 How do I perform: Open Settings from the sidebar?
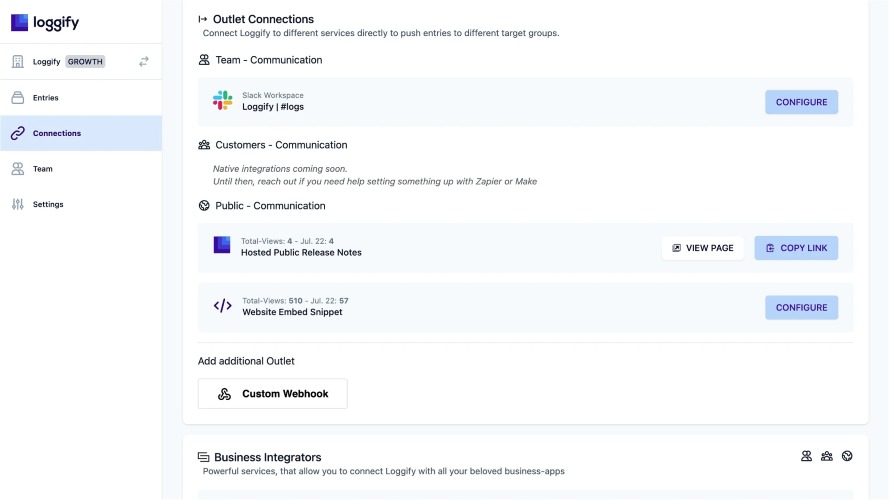(48, 204)
